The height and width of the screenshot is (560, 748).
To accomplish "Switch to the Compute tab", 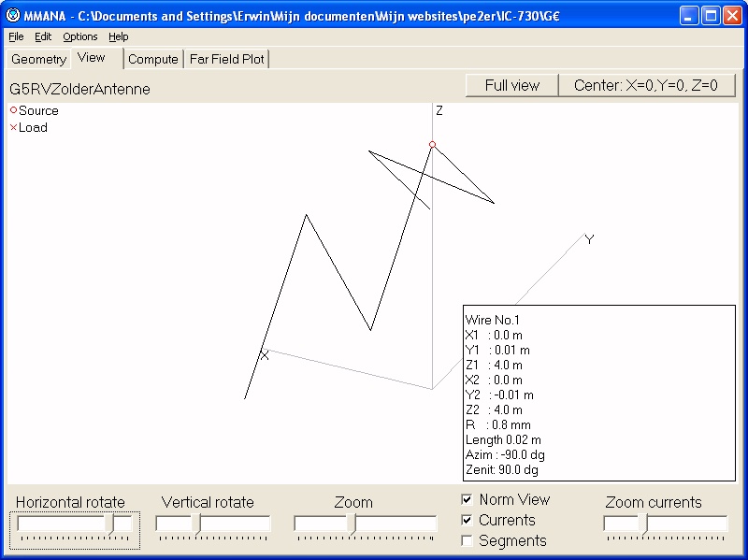I will pyautogui.click(x=152, y=59).
